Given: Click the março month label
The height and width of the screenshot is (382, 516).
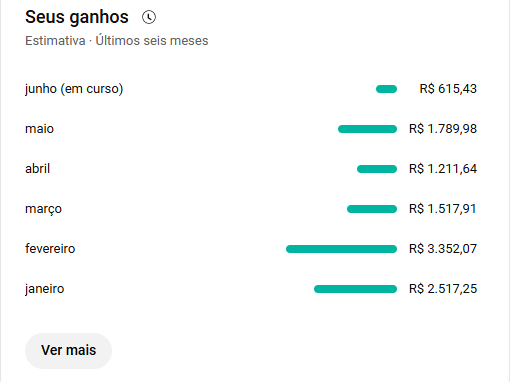Looking at the screenshot, I should (x=43, y=209).
